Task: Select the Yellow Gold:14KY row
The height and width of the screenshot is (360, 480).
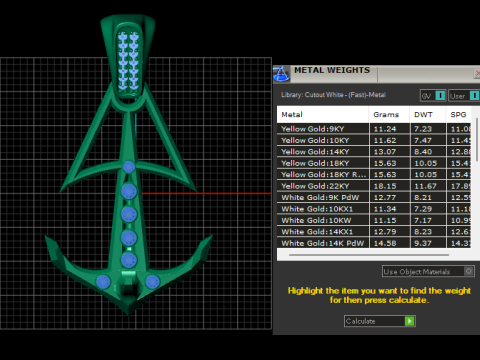Action: tap(374, 152)
